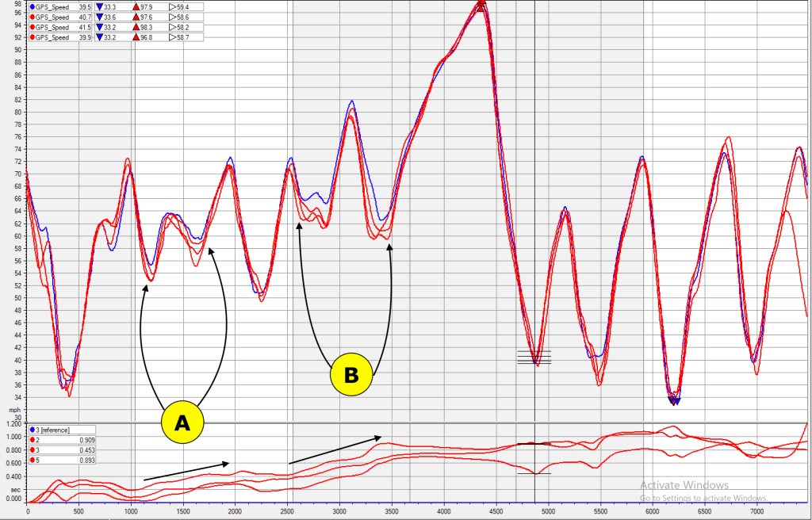Select the yellow B annotation circle

pos(351,375)
